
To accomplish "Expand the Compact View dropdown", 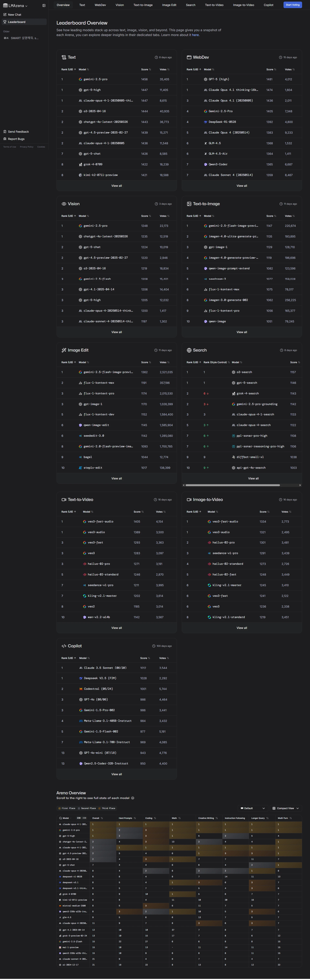I will pyautogui.click(x=286, y=808).
